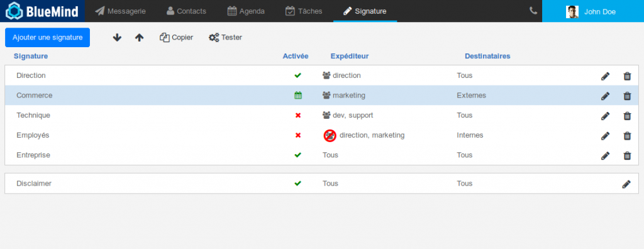Viewport: 644px width, 249px height.
Task: Toggle the green checkmark for Direction signature
Action: point(297,75)
